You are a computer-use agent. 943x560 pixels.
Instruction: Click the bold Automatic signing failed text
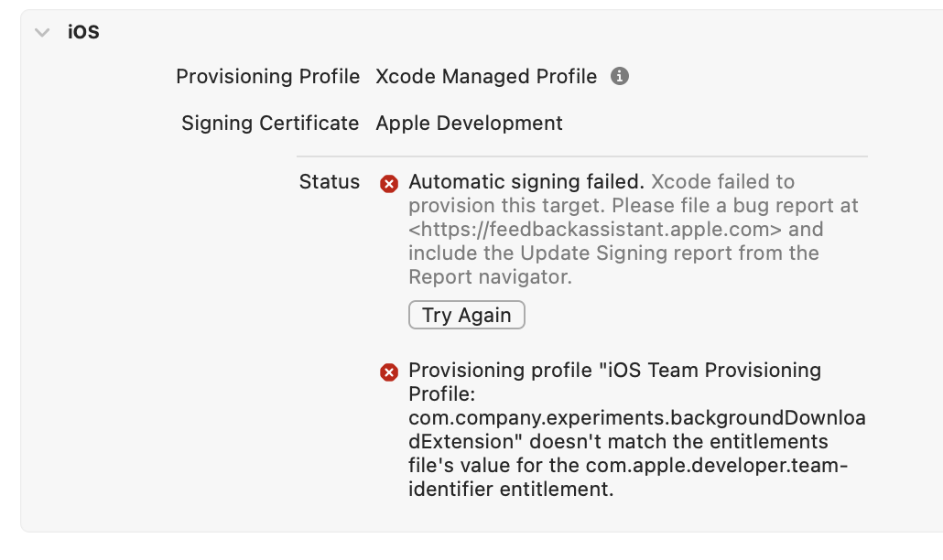pyautogui.click(x=526, y=181)
